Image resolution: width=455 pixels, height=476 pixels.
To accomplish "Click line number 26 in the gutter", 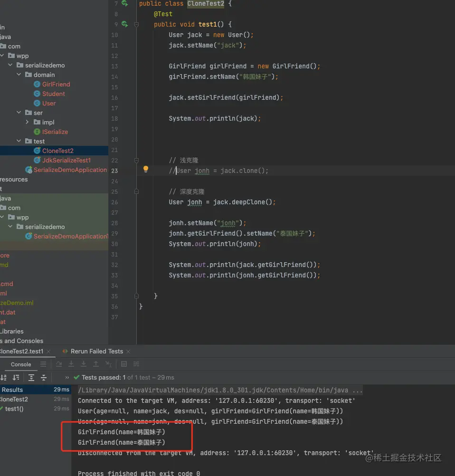I will pos(114,202).
